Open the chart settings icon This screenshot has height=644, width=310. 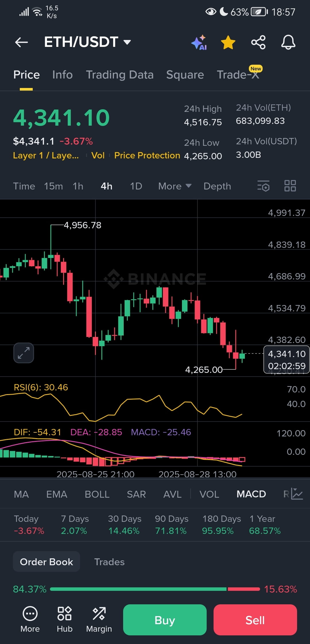tap(263, 186)
